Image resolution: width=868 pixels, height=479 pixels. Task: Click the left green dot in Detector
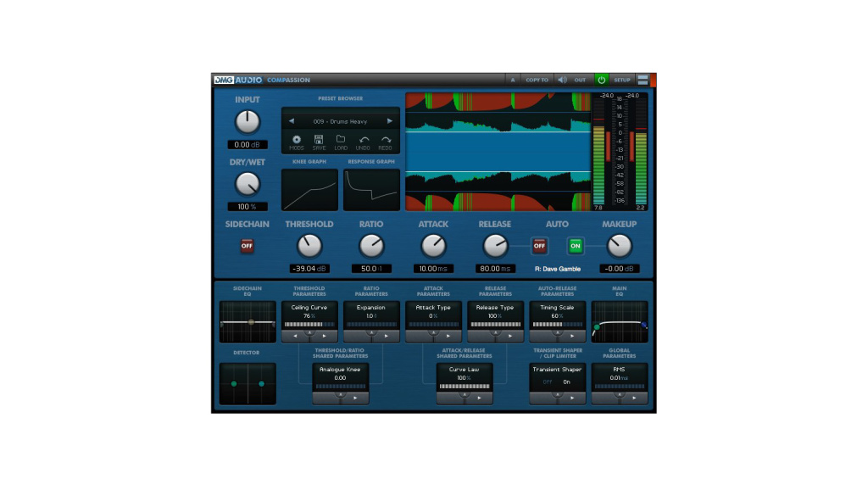(x=234, y=384)
